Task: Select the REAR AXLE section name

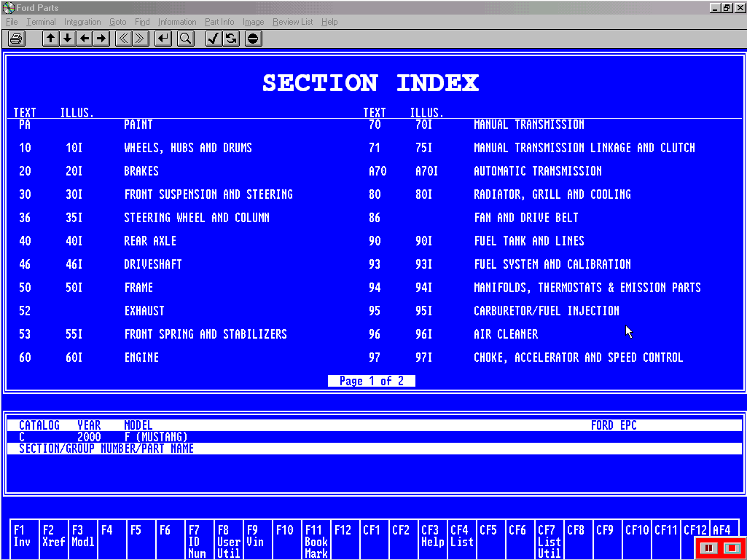Action: [x=150, y=241]
